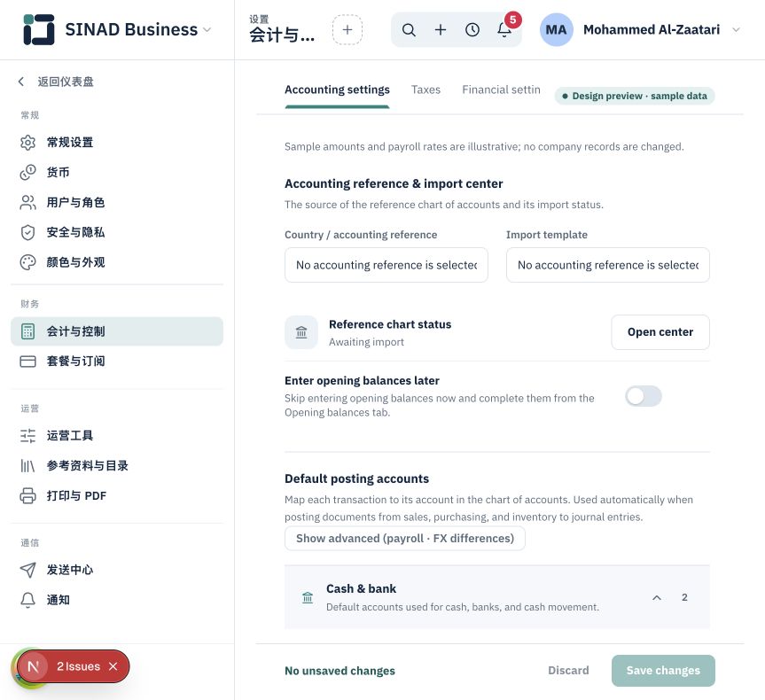Click the printer icon for 打印与 PDF

click(27, 495)
